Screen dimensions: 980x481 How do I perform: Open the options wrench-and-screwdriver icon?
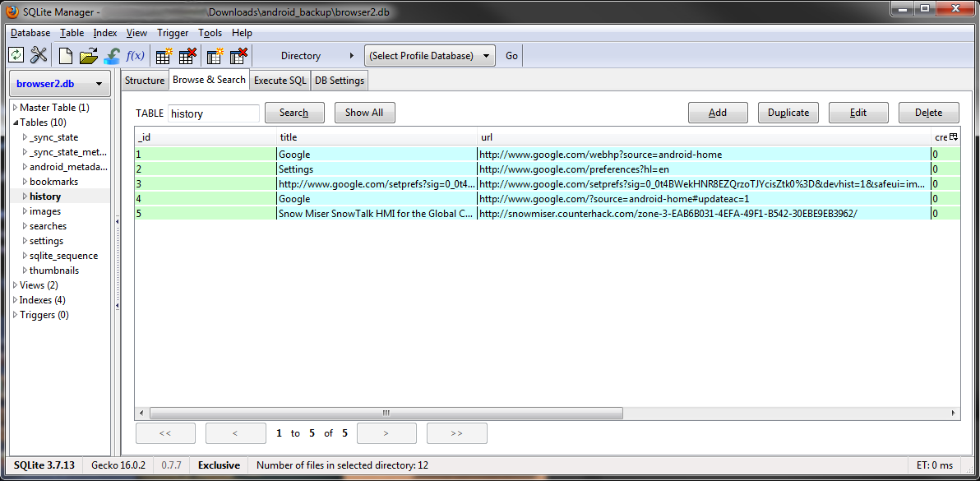tap(39, 56)
